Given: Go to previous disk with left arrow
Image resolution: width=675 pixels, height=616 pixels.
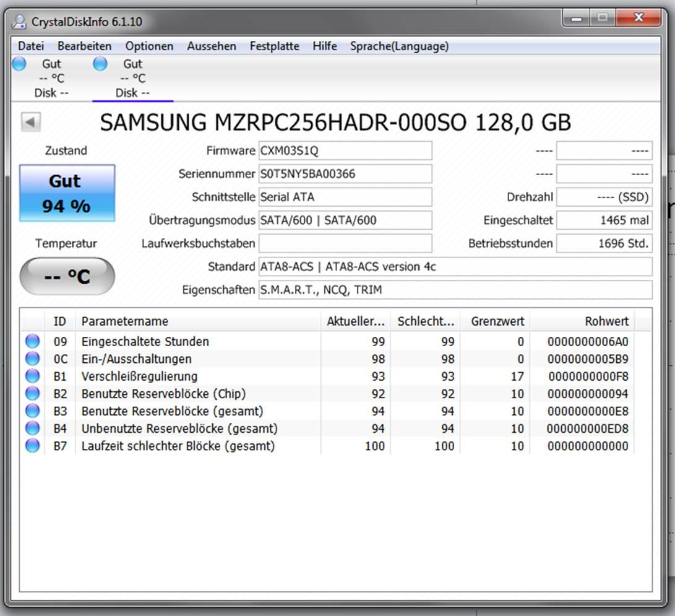Looking at the screenshot, I should (x=30, y=122).
